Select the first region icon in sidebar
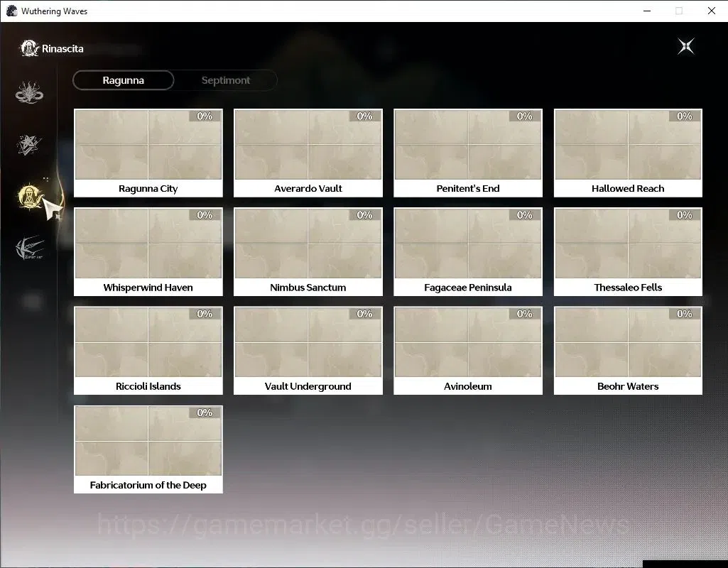The height and width of the screenshot is (568, 728). click(x=29, y=92)
